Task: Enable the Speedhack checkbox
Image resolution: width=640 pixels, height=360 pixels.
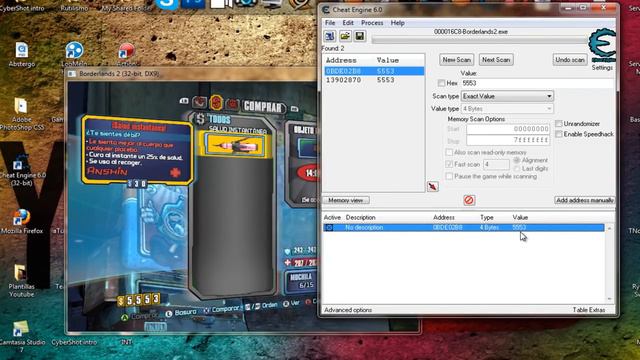Action: tap(559, 134)
